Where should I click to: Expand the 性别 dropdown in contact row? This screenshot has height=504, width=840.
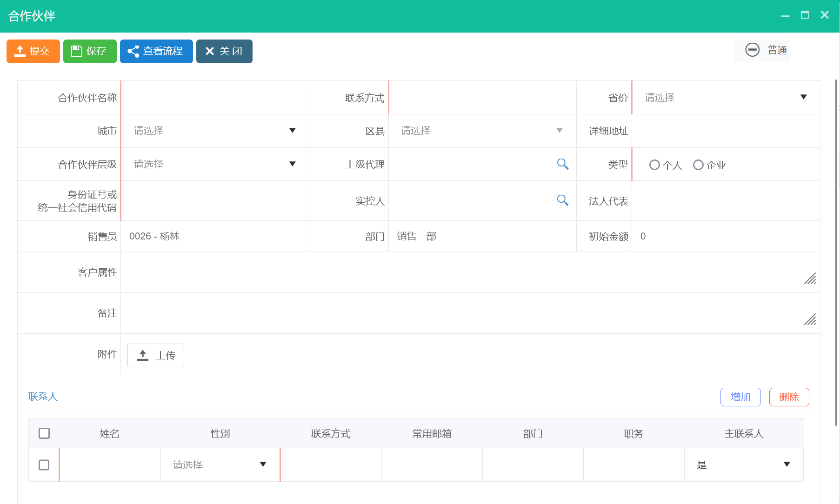pyautogui.click(x=220, y=465)
